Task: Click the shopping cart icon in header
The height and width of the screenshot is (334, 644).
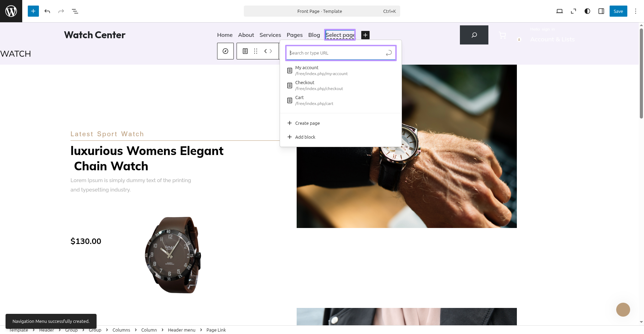Action: (502, 35)
